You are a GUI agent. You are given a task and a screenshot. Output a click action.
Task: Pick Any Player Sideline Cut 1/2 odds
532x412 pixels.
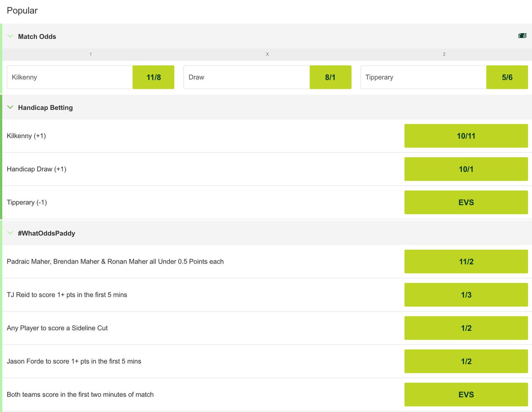click(x=466, y=328)
